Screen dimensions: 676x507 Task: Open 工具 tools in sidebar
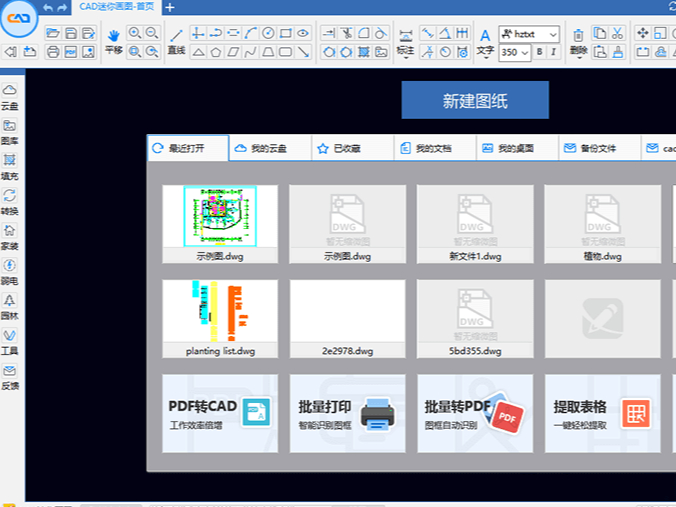coord(10,342)
